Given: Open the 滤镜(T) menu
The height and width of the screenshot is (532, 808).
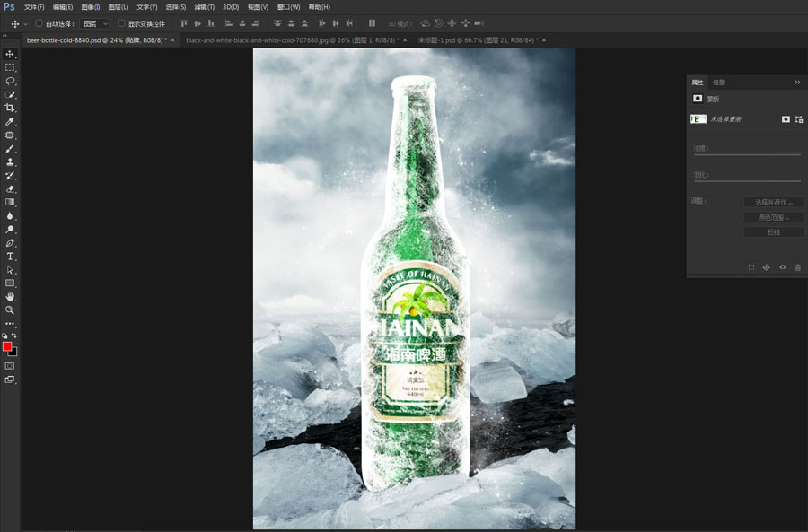Looking at the screenshot, I should click(x=205, y=7).
